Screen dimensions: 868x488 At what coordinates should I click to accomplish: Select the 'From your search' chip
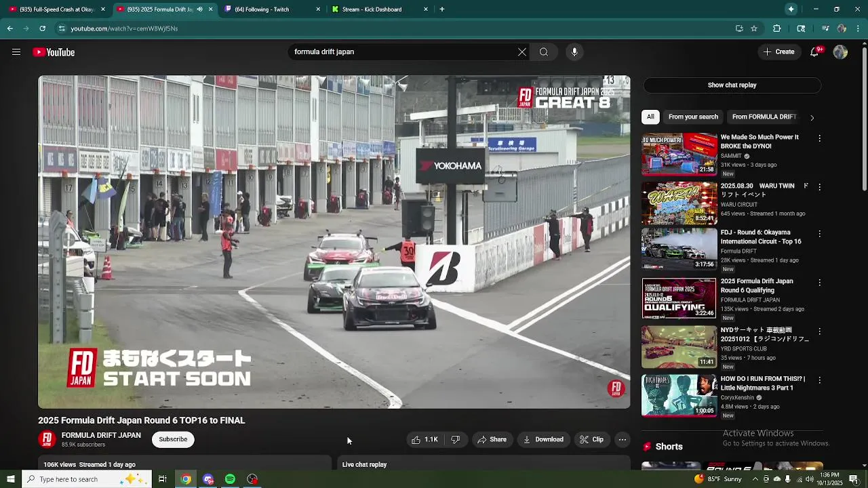click(693, 117)
